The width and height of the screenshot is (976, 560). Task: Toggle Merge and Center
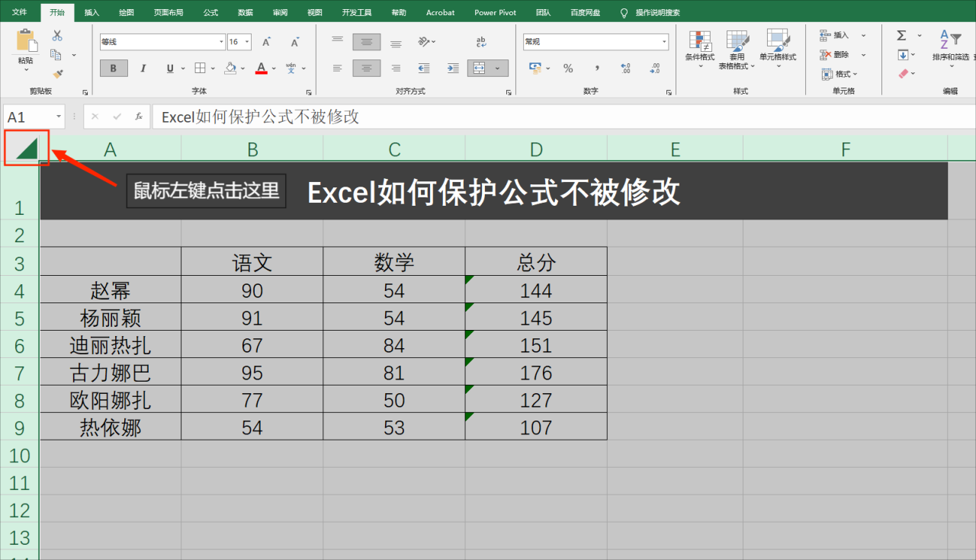pos(479,69)
